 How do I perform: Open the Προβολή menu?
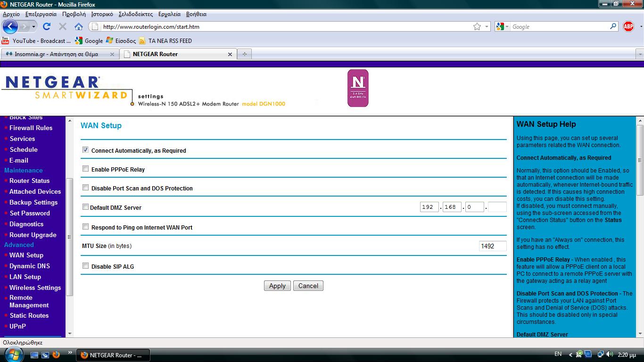pyautogui.click(x=74, y=14)
